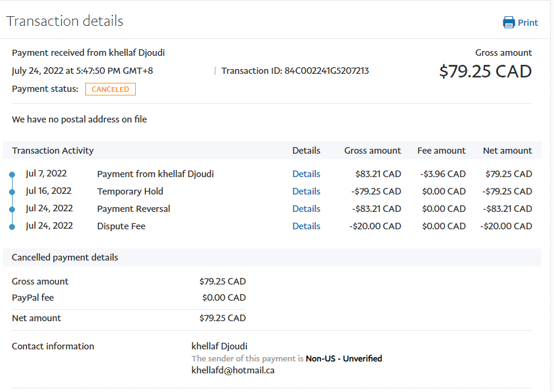Select the Jul 7, 2022 timeline dot
The height and width of the screenshot is (392, 554).
point(11,175)
